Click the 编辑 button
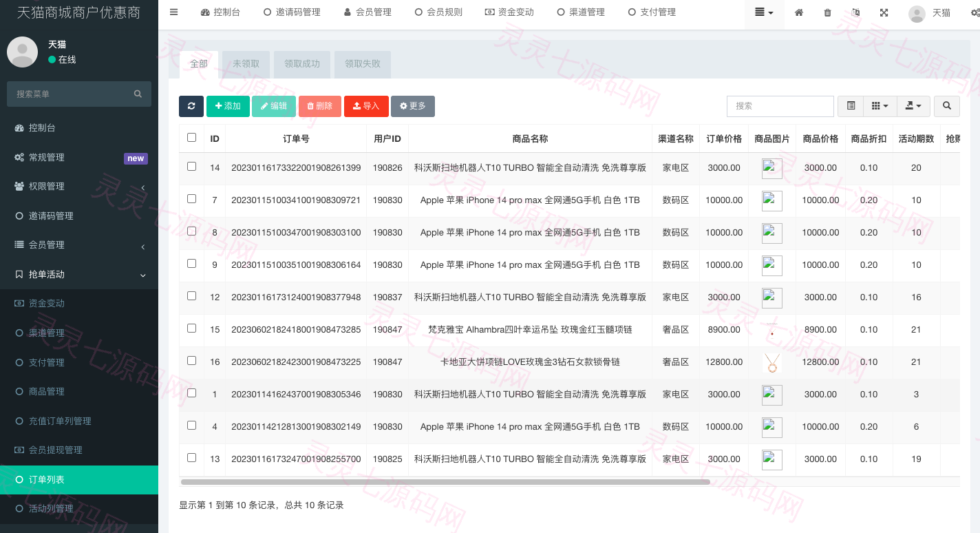The height and width of the screenshot is (533, 980). coord(274,106)
